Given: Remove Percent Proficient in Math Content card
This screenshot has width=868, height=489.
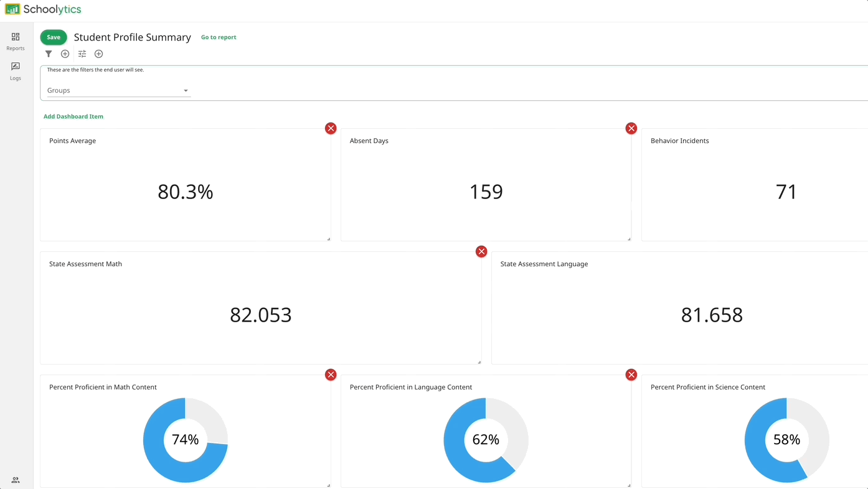Looking at the screenshot, I should point(331,375).
